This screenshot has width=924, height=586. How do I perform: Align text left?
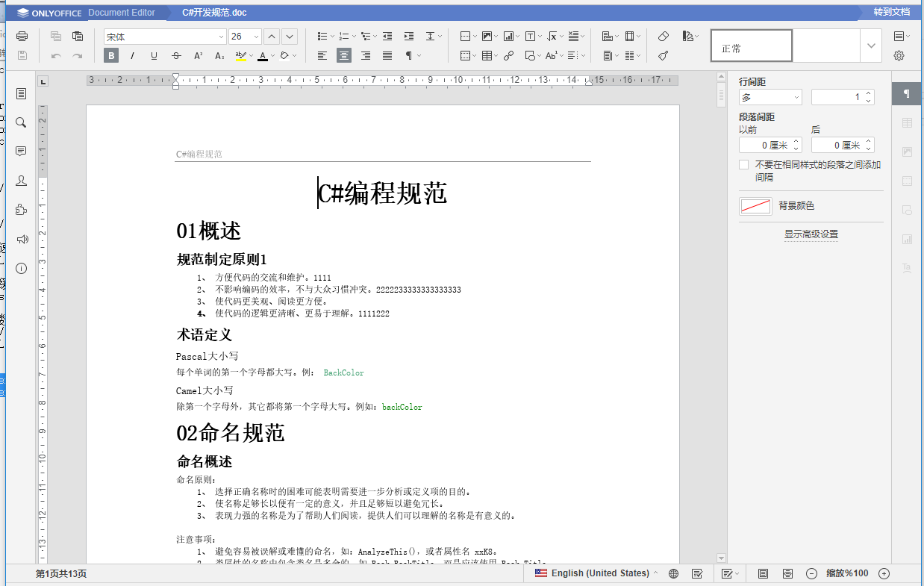[x=322, y=55]
